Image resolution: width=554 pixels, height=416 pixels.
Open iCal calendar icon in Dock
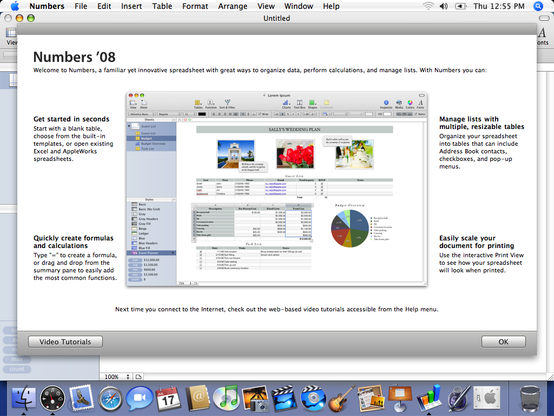pos(169,398)
